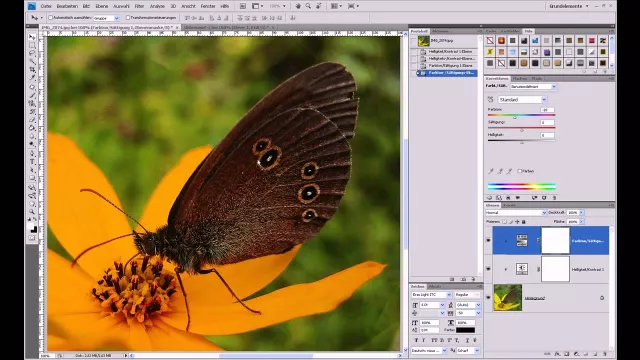Tick the Färben checkbox
The height and width of the screenshot is (360, 640).
(x=520, y=171)
